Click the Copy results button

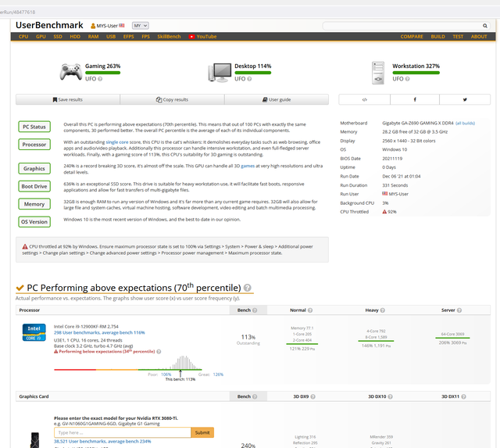coord(172,99)
